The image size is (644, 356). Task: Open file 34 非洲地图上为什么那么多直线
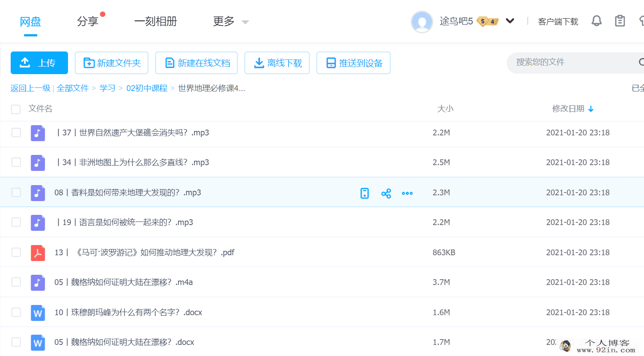[x=132, y=162]
